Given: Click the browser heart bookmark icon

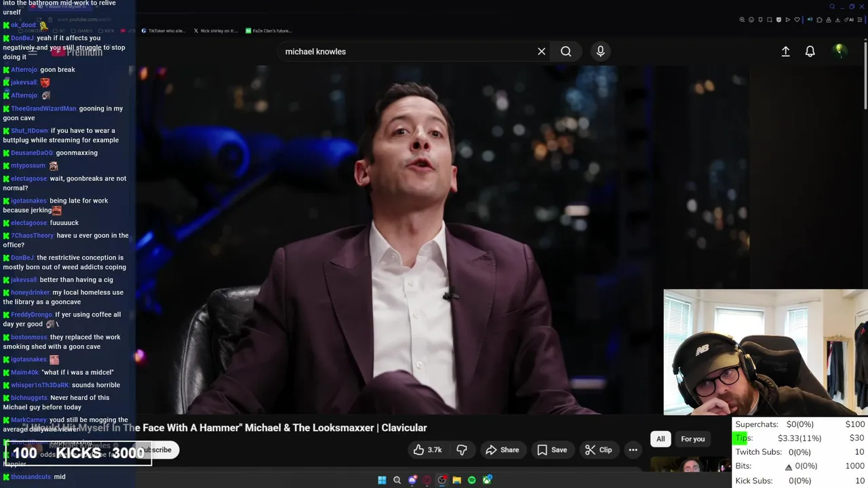Looking at the screenshot, I should (x=797, y=20).
